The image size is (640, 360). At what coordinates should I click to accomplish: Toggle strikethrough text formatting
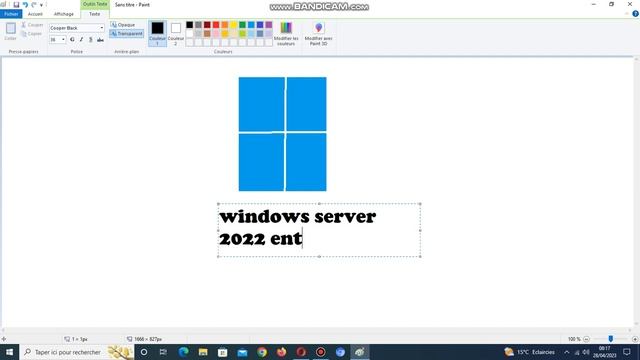(x=100, y=40)
